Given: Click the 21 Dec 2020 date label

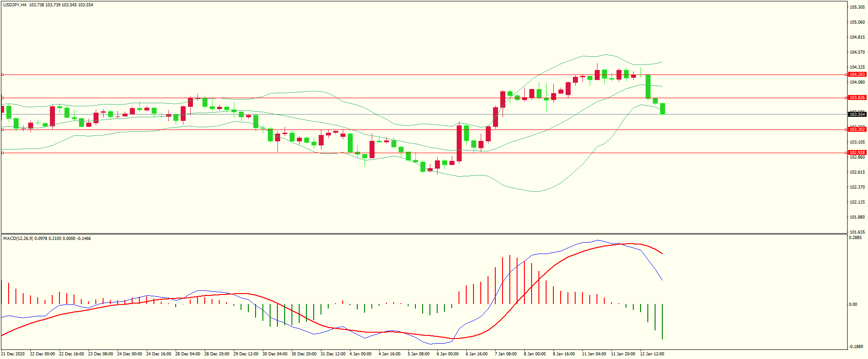Looking at the screenshot, I should (x=13, y=354).
